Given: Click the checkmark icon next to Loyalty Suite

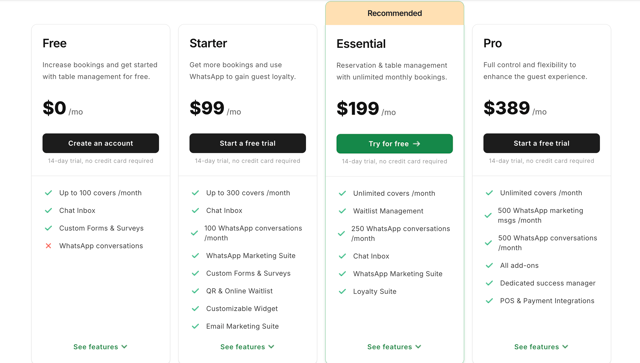Looking at the screenshot, I should pos(342,291).
